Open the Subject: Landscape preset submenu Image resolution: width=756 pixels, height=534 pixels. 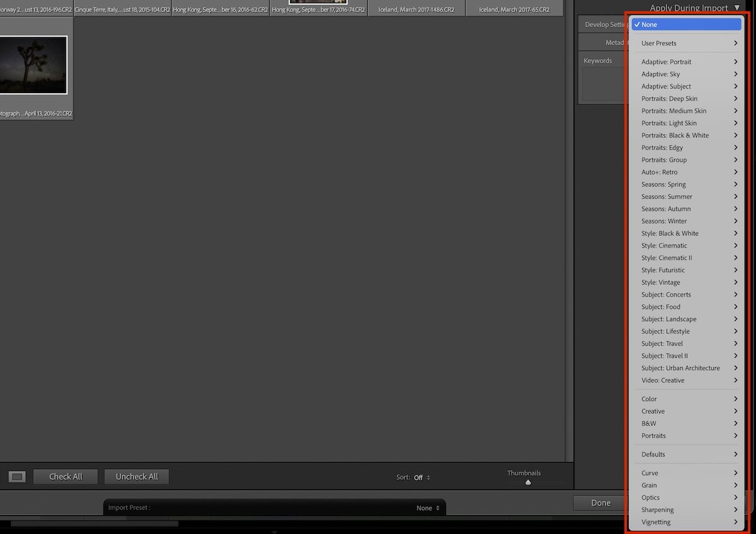[687, 319]
